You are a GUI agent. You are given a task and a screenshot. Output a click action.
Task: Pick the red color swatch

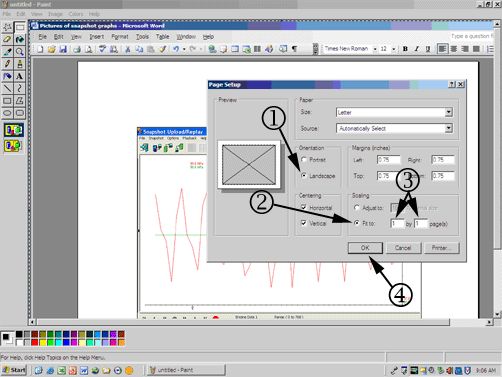click(x=34, y=342)
